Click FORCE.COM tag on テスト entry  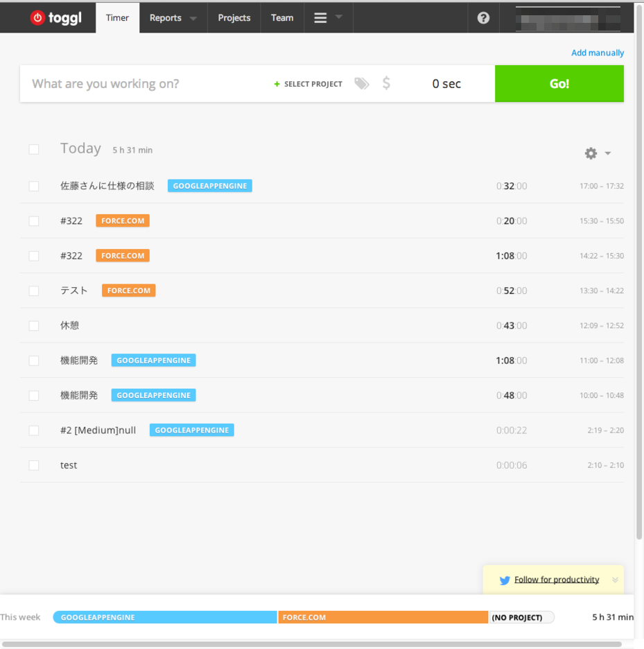(x=129, y=291)
